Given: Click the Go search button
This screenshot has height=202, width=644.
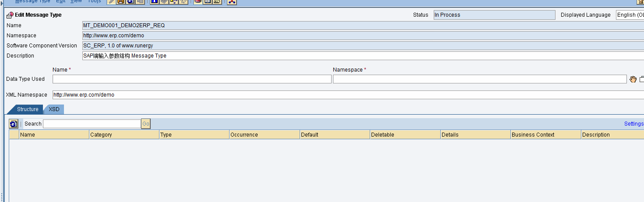Looking at the screenshot, I should (146, 124).
